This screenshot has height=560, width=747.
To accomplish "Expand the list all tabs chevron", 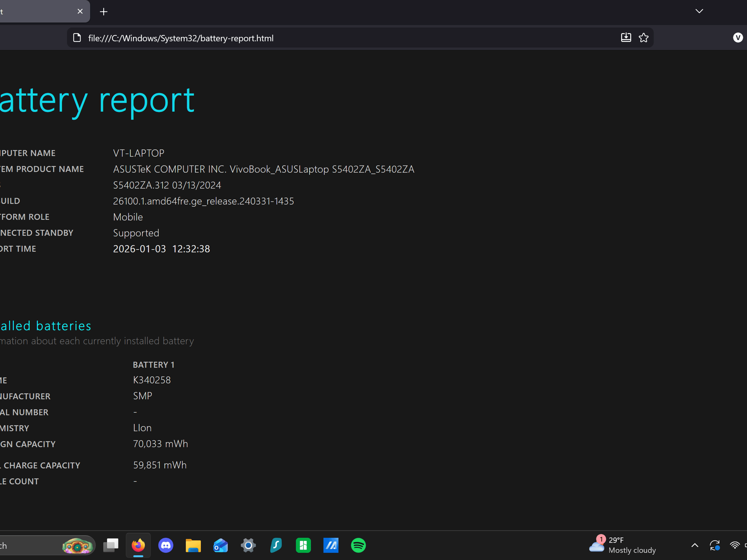I will [699, 11].
